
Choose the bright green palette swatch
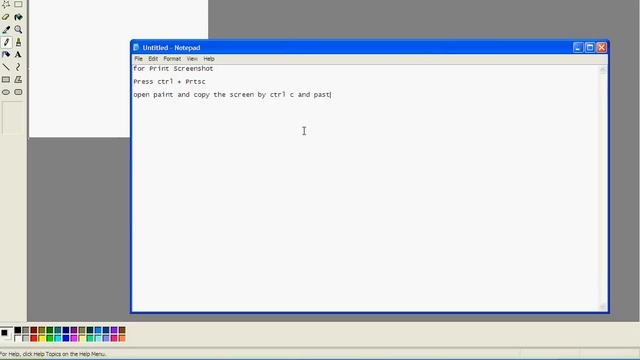[50, 338]
